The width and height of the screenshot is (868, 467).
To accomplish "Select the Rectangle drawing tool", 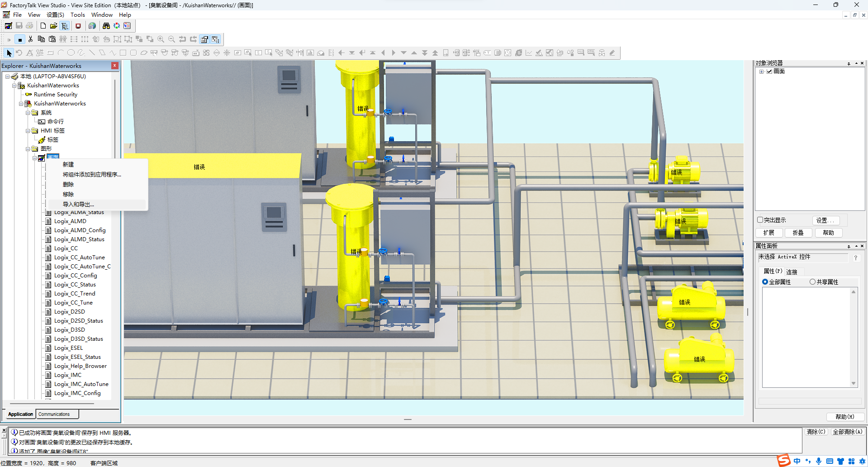I will coord(123,53).
